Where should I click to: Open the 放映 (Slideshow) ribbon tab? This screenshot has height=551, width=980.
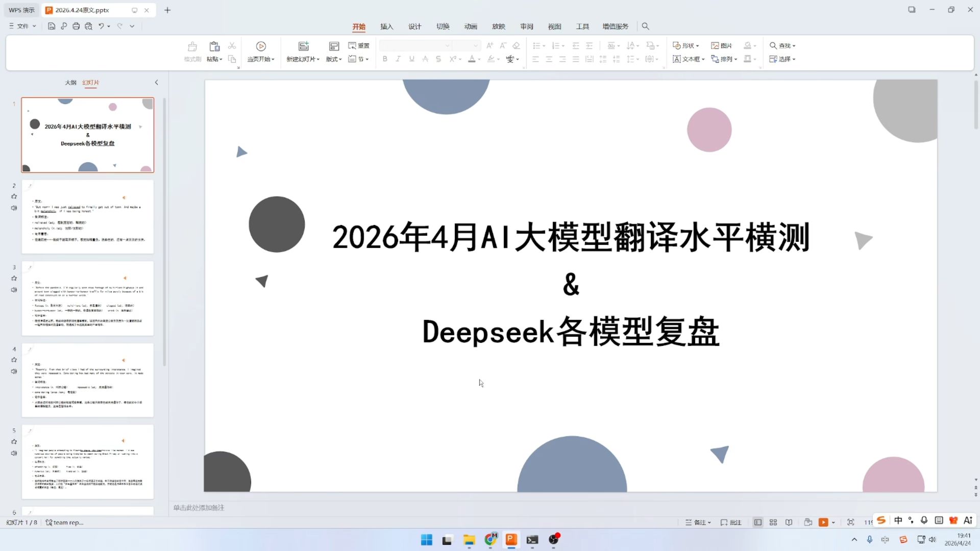click(499, 27)
